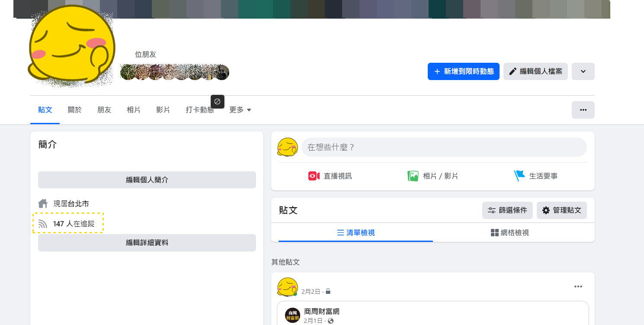Click the 2月2日 post date link
The height and width of the screenshot is (325, 644).
point(311,292)
